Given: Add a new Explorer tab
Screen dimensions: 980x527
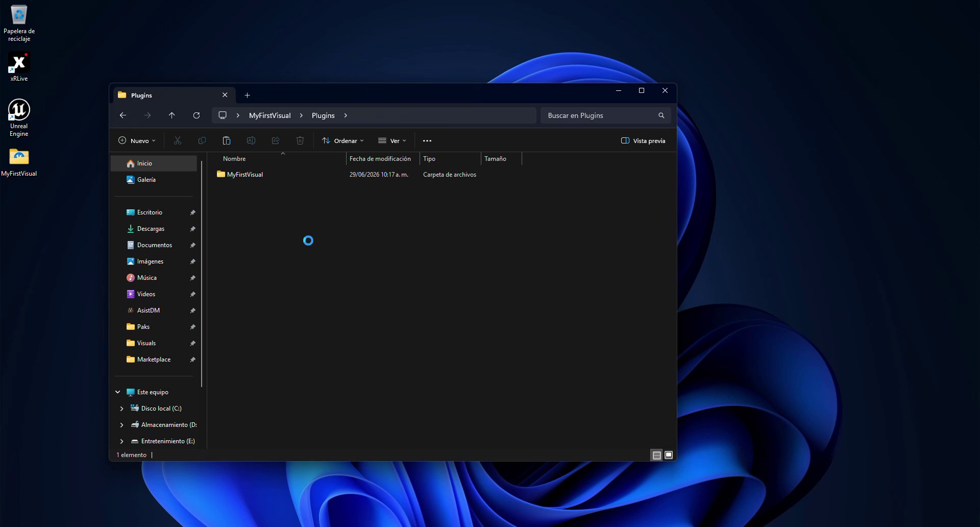Looking at the screenshot, I should (x=247, y=95).
